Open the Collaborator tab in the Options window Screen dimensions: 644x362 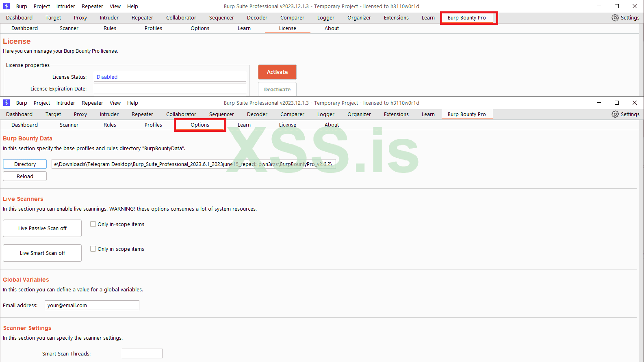pyautogui.click(x=181, y=114)
